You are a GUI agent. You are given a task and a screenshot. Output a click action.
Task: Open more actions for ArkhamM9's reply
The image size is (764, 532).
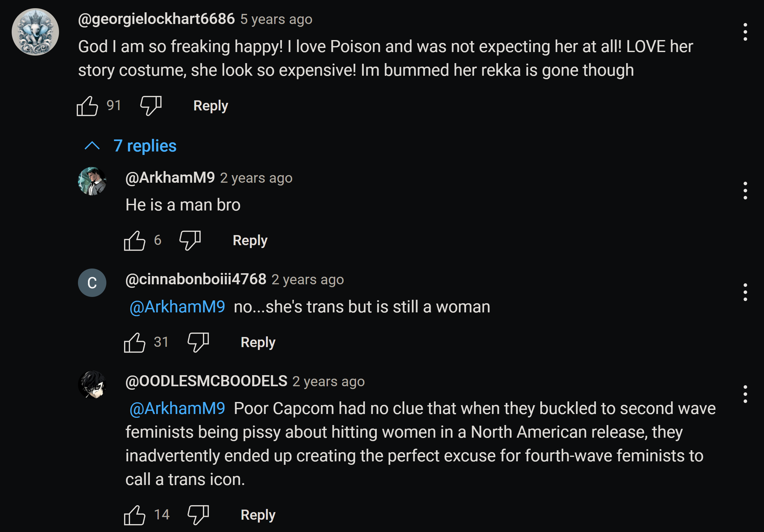coord(745,191)
